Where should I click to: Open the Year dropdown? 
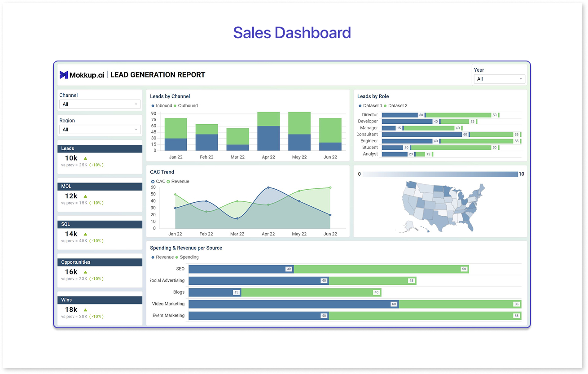click(499, 79)
